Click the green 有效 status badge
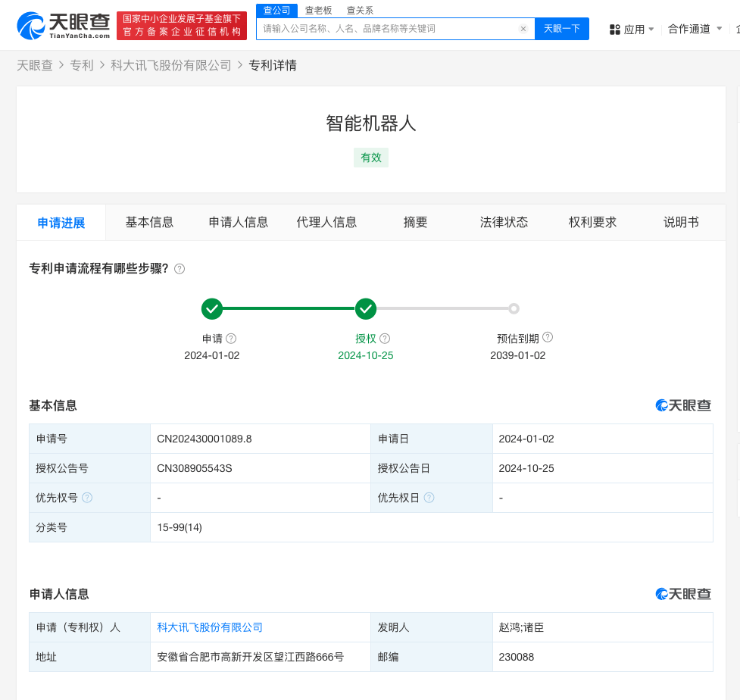 point(371,158)
